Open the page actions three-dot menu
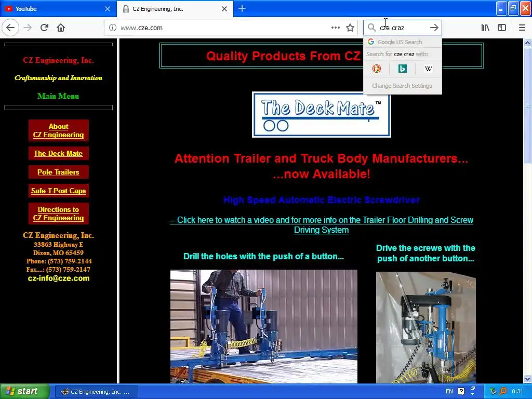This screenshot has height=399, width=532. click(335, 28)
